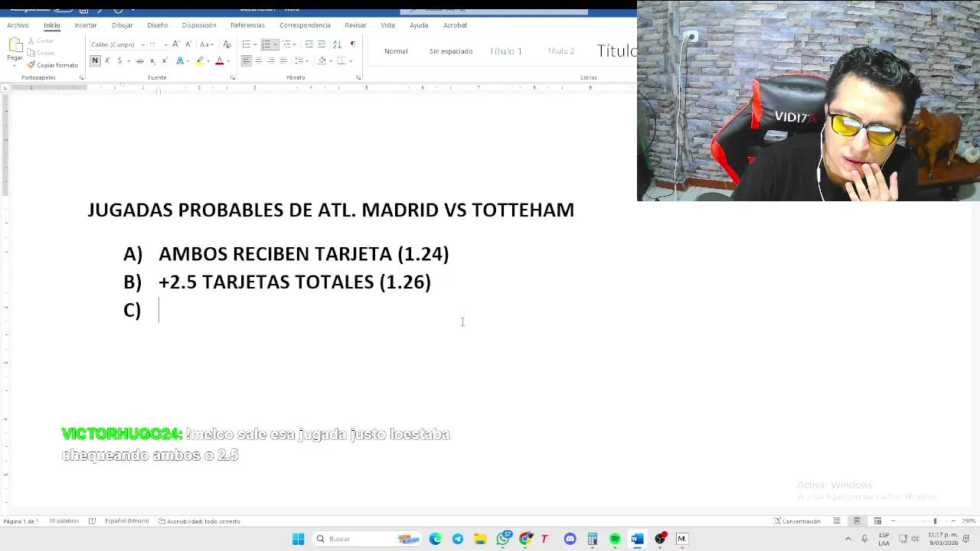This screenshot has width=980, height=551.
Task: Toggle italic (K) formatting
Action: (107, 60)
